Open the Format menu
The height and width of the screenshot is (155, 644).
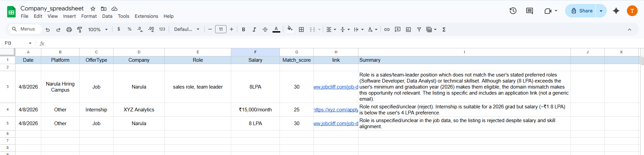89,16
